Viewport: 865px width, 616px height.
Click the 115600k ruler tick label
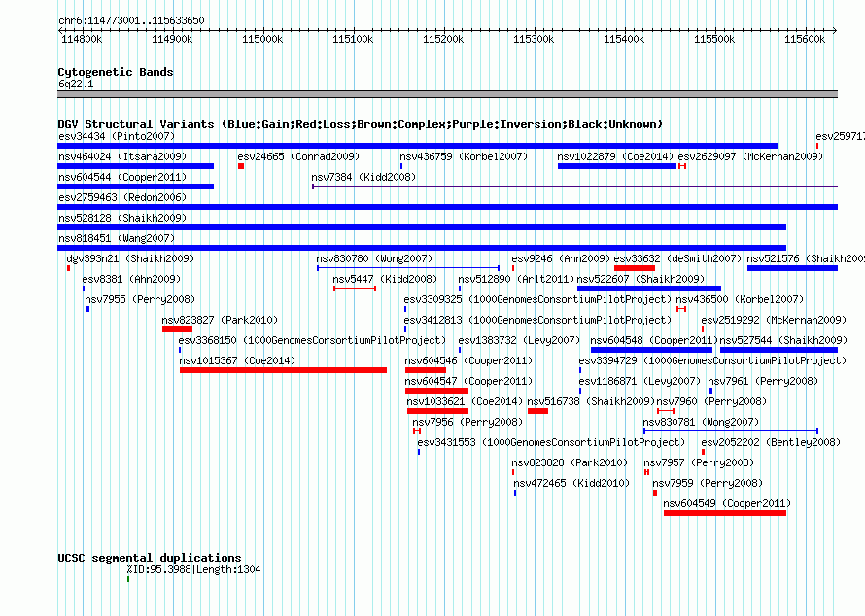(x=805, y=39)
